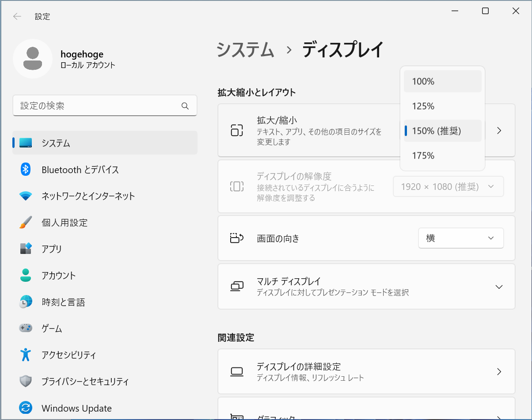The height and width of the screenshot is (420, 532).
Task: Select 100% scale option
Action: pos(442,81)
